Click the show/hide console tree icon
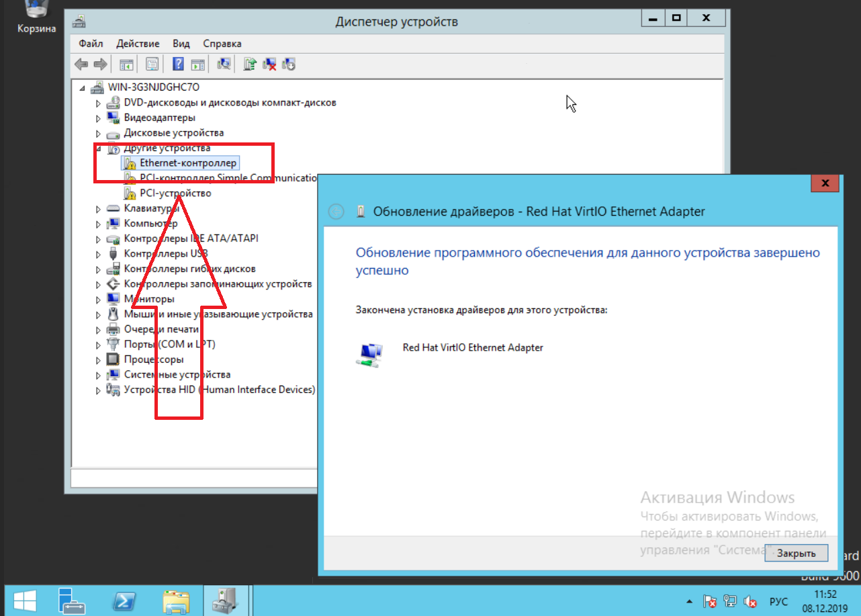Screen dimensions: 861x616 pyautogui.click(x=126, y=64)
